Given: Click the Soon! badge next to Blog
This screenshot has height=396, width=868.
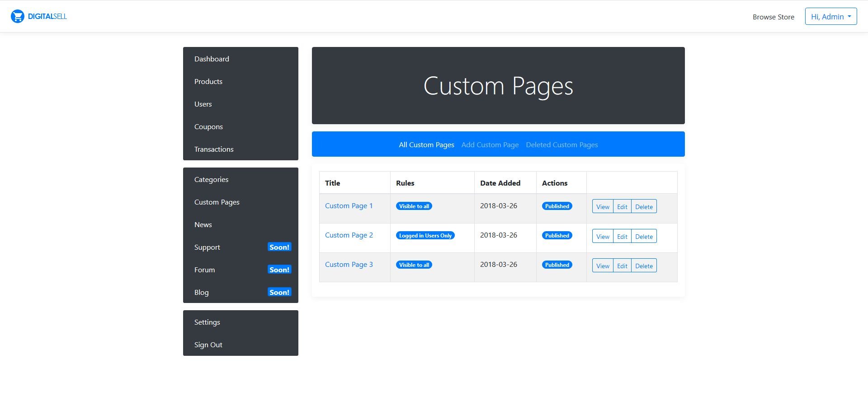Looking at the screenshot, I should [279, 292].
